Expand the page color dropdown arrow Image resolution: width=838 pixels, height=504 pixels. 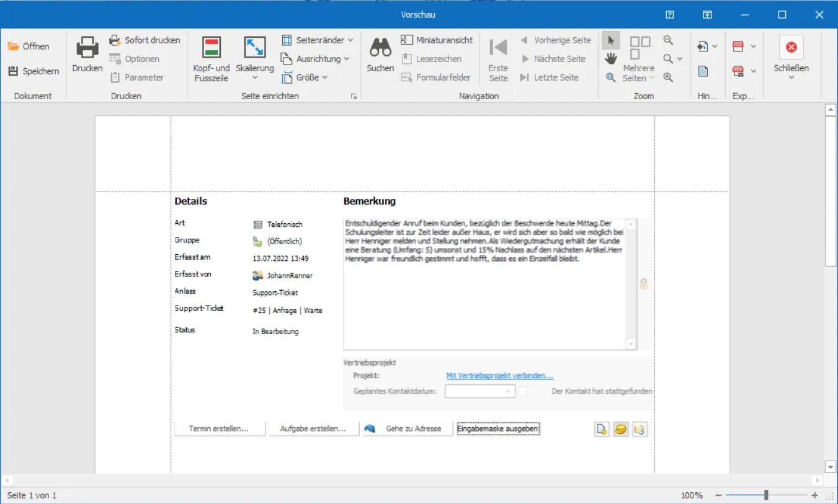click(x=715, y=46)
